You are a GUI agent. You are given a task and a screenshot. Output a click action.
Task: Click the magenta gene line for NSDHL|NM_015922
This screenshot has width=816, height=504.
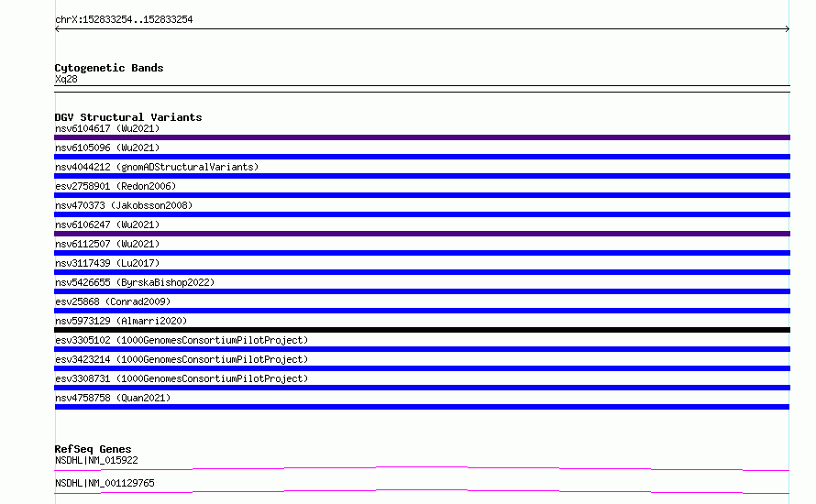tap(422, 468)
